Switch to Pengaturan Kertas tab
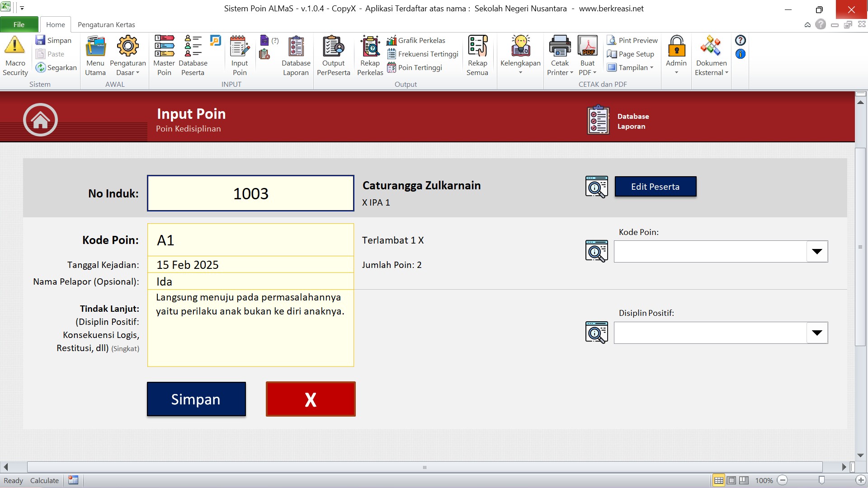 click(106, 24)
